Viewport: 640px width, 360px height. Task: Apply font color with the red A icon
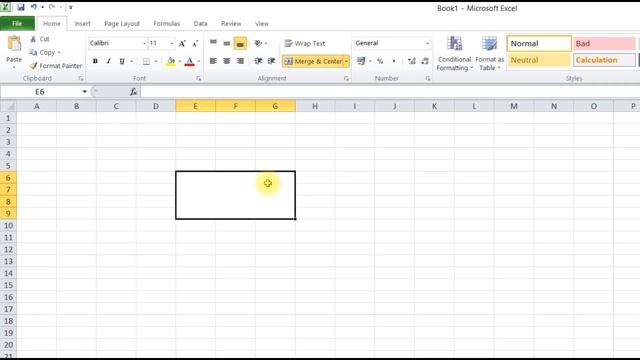(189, 61)
